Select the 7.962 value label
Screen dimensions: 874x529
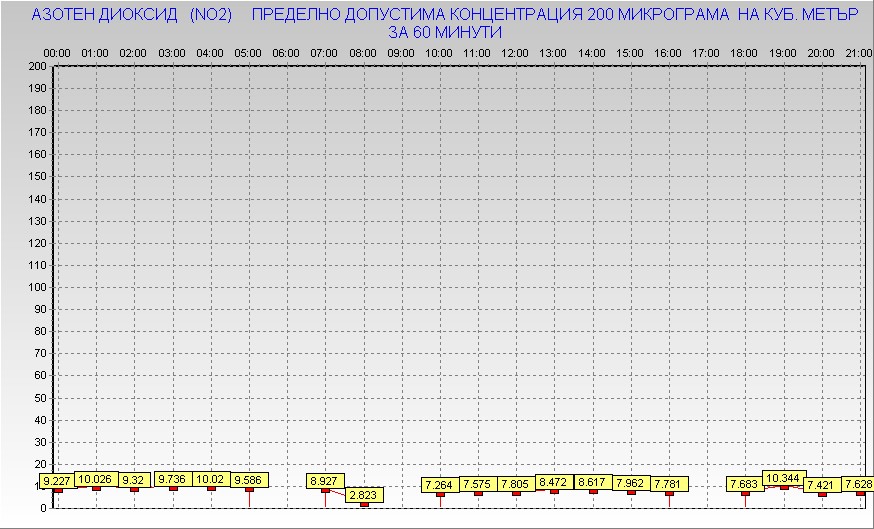[631, 483]
